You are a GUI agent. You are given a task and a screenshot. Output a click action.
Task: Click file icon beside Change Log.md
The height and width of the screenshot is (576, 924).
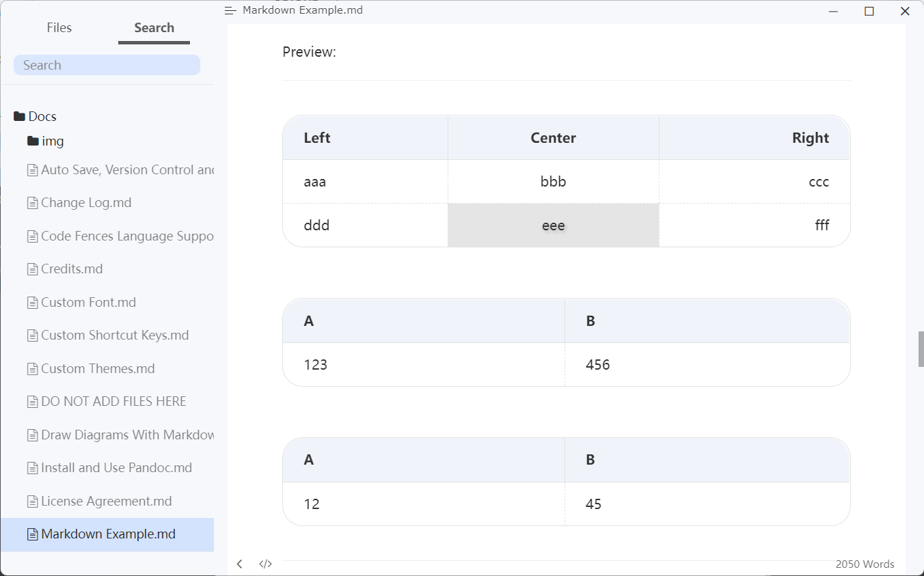pyautogui.click(x=32, y=203)
